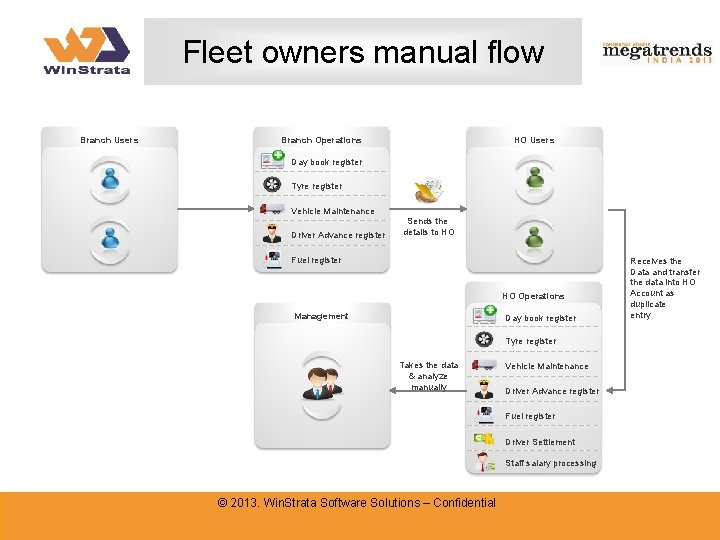This screenshot has width=720, height=540.
Task: Select the top blue Branch Users avatar
Action: [110, 179]
